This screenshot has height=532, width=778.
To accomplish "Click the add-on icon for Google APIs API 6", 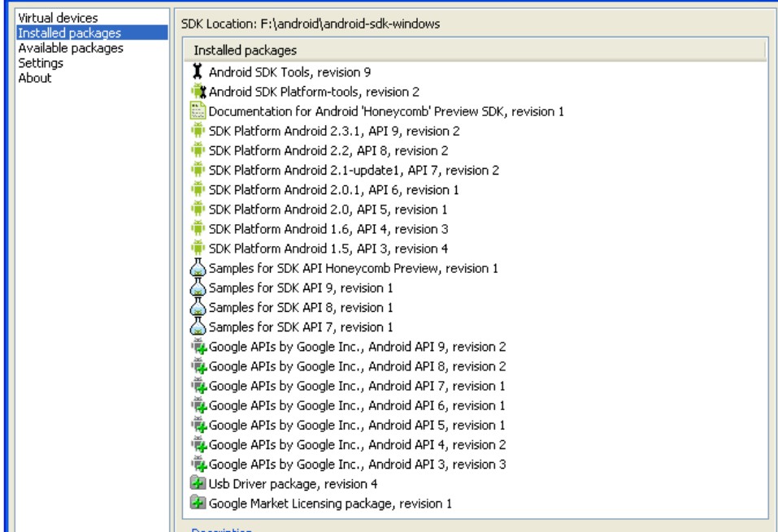I will (198, 405).
